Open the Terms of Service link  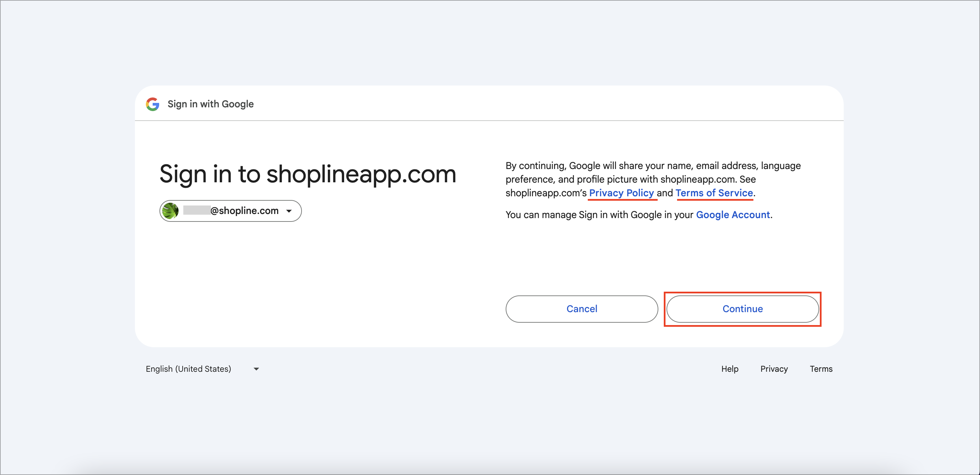tap(714, 193)
